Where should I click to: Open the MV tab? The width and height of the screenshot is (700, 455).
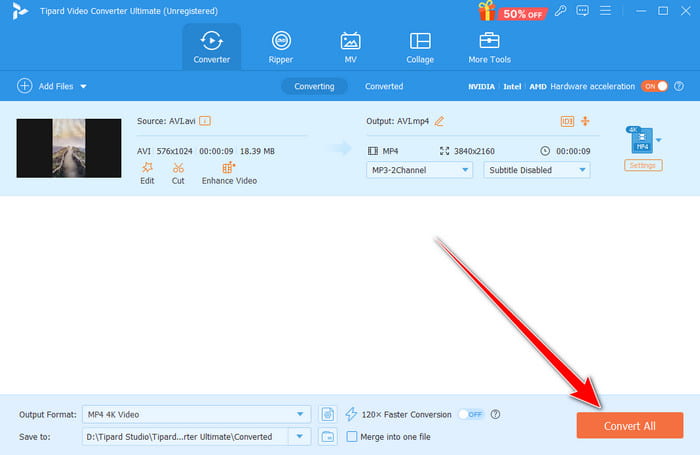click(350, 47)
